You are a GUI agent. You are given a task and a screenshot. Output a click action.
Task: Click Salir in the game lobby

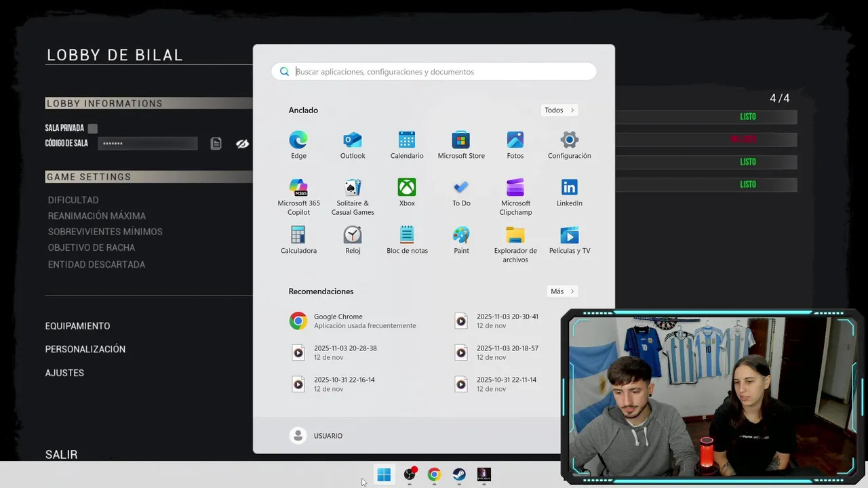[x=61, y=455]
